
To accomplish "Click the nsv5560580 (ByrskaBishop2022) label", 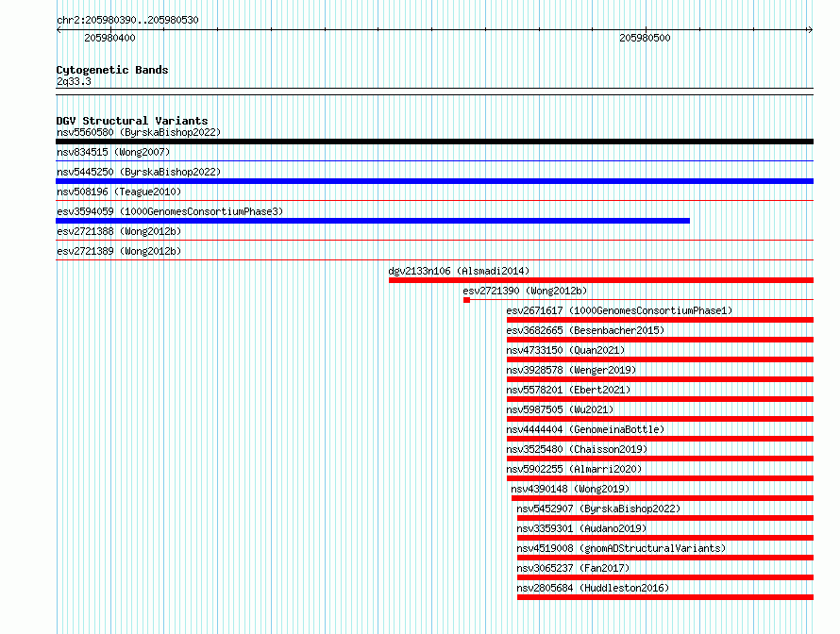I will tap(139, 132).
